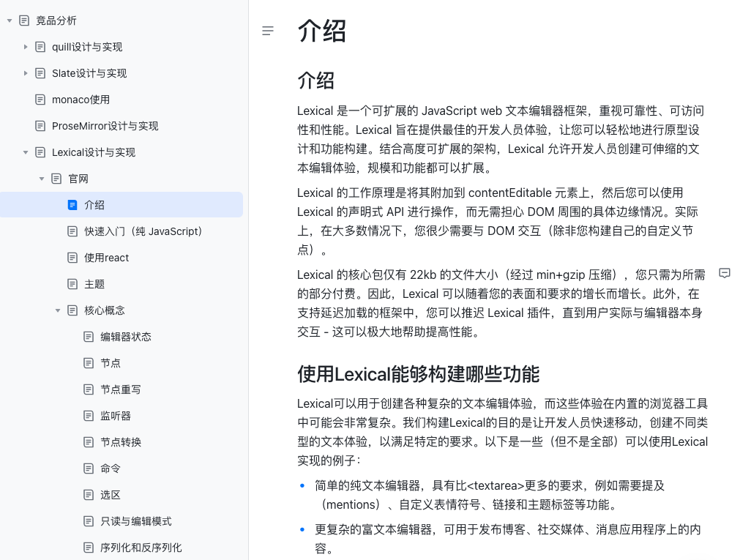Open the Lexical设计与实现 page
740x560 pixels.
(94, 152)
